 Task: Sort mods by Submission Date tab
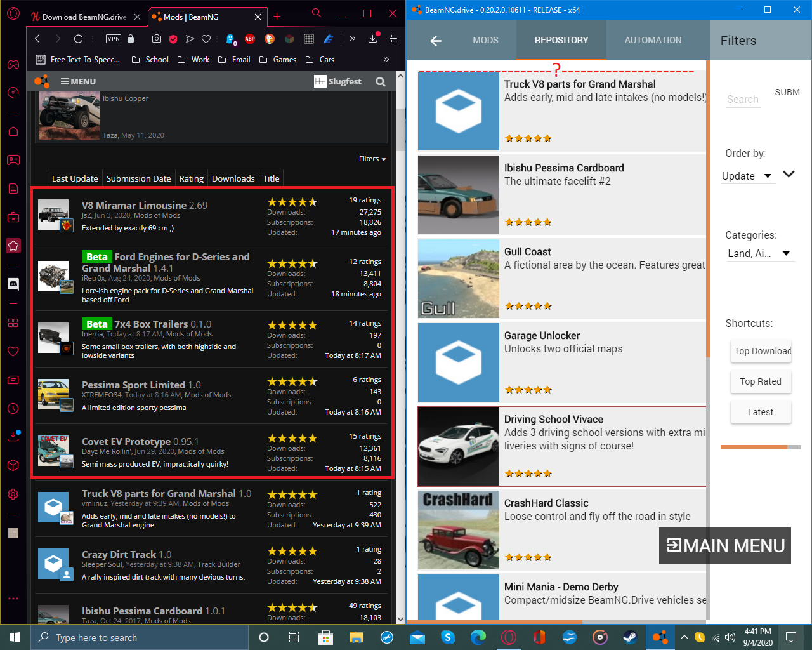(x=138, y=178)
